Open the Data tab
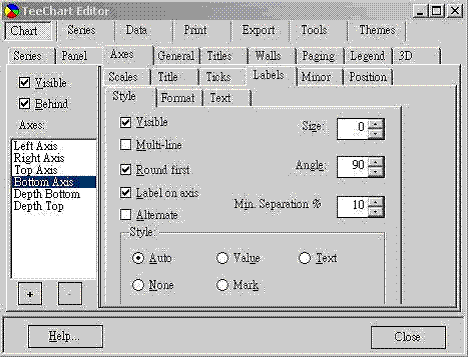This screenshot has height=360, width=468. (136, 30)
